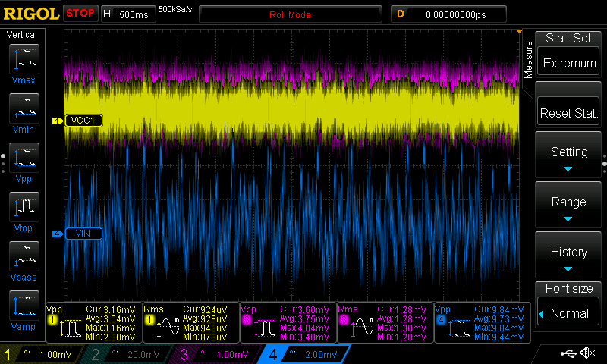607x364 pixels.
Task: Toggle disabled channel 2 at 20.0mV
Action: pyautogui.click(x=127, y=354)
